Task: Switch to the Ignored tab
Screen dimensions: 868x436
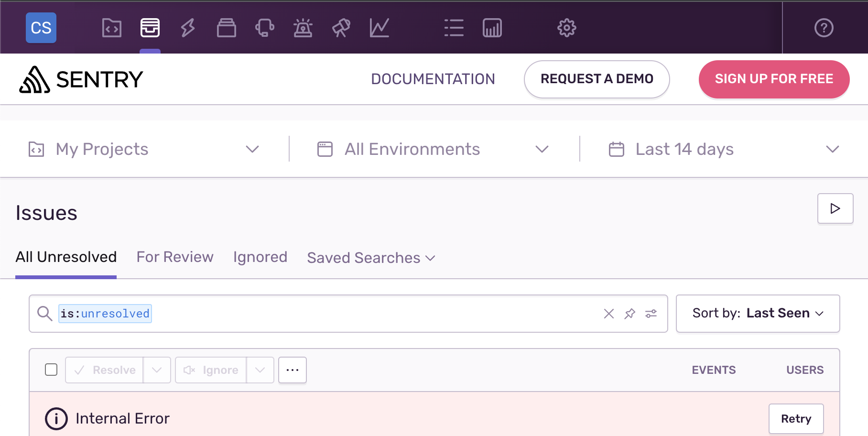Action: tap(260, 257)
